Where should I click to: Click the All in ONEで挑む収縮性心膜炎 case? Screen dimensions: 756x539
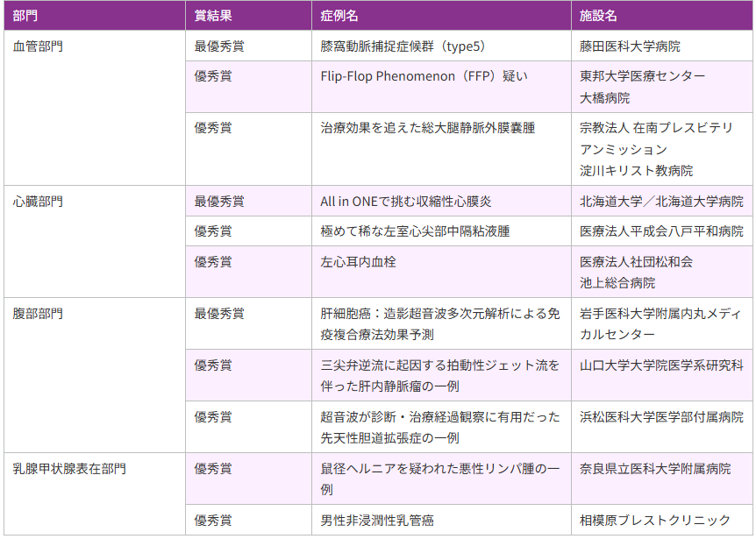click(x=405, y=202)
